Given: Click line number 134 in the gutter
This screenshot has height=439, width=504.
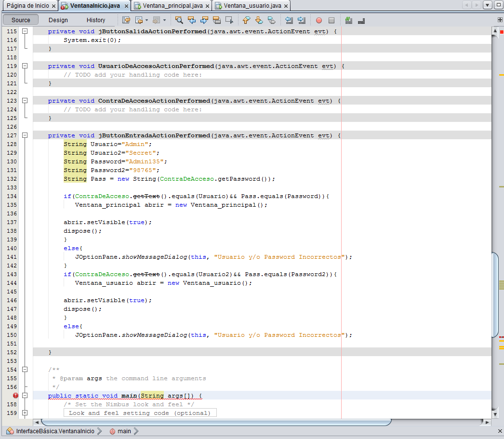Looking at the screenshot, I should [x=12, y=196].
